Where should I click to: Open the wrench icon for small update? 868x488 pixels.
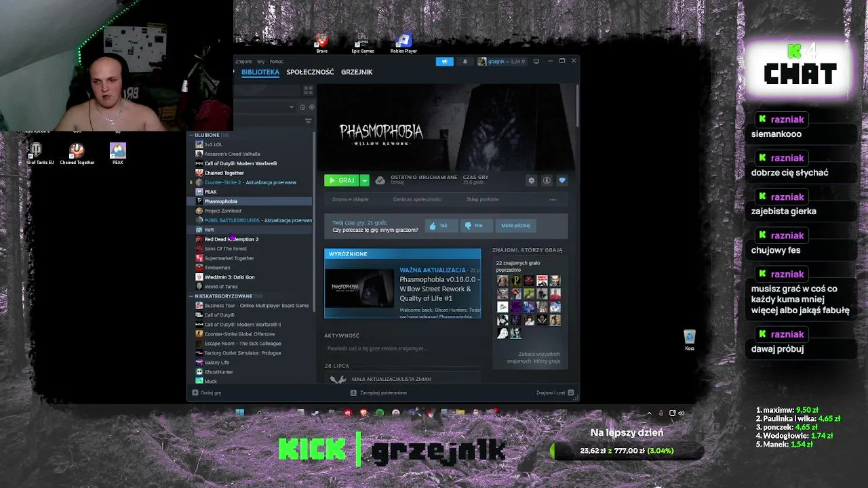[x=338, y=380]
